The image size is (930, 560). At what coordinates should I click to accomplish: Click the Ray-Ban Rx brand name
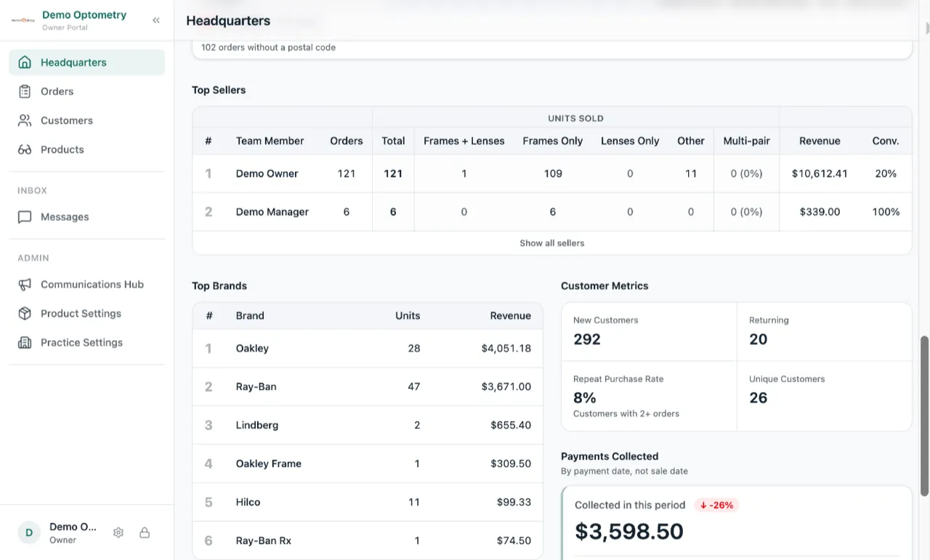(x=264, y=541)
